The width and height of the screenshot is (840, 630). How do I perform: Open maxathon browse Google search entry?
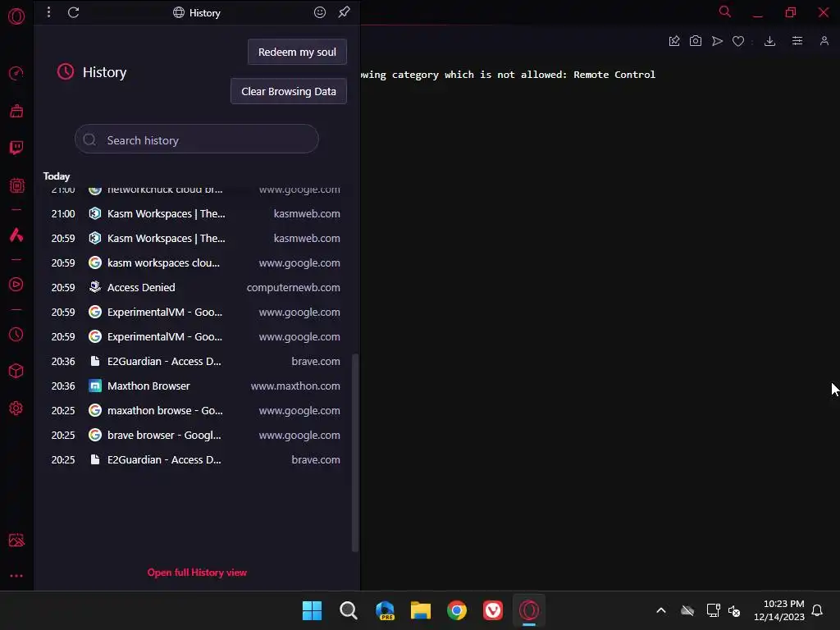(x=196, y=411)
